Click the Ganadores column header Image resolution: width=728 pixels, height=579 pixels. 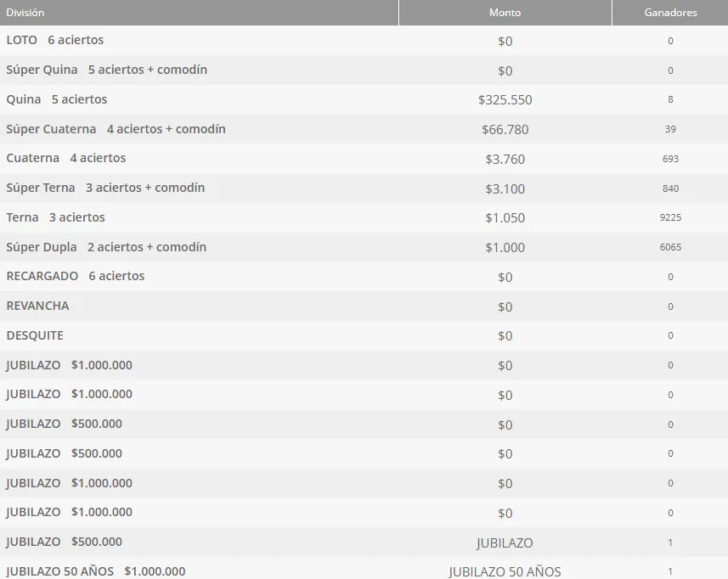[669, 13]
